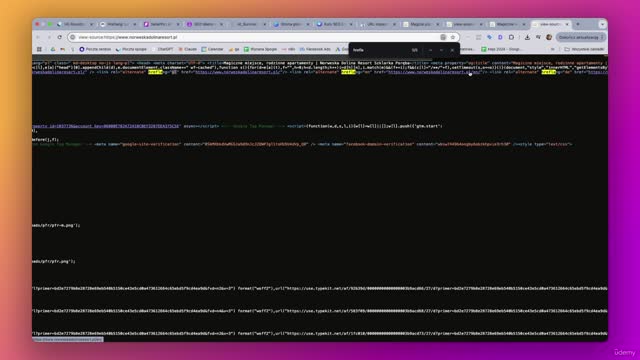This screenshot has height=360, width=640.
Task: Reload the page with the refresh icon
Action: 60,37
